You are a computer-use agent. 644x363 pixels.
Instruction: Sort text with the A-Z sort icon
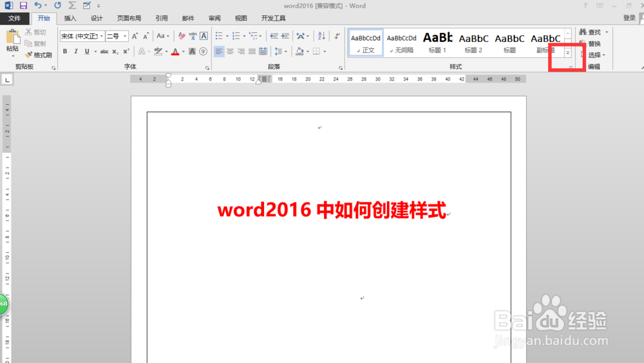coord(321,36)
